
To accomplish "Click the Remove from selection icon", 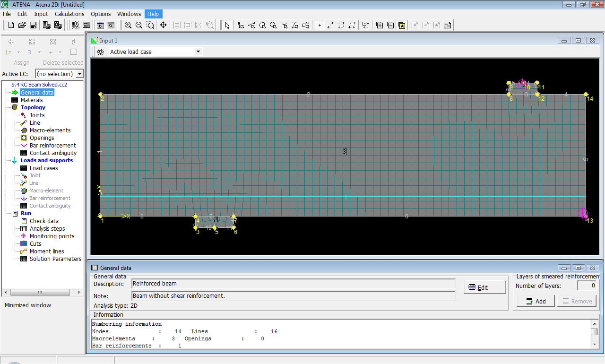I will click(x=390, y=25).
